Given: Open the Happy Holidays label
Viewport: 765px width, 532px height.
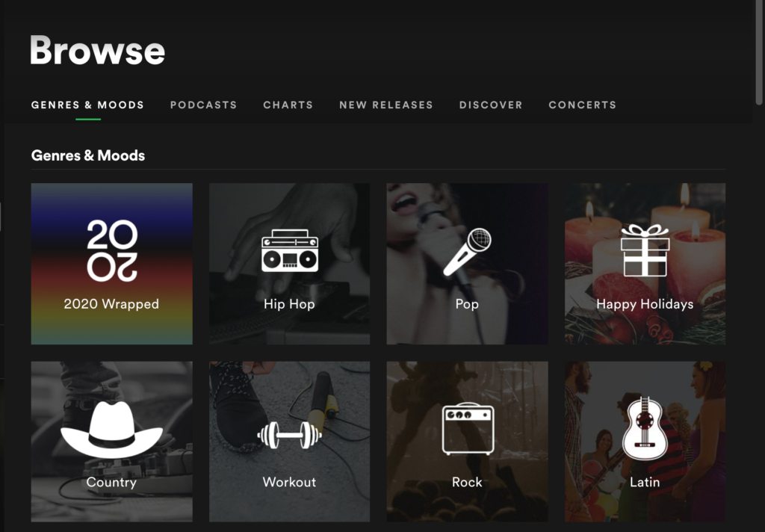Looking at the screenshot, I should pyautogui.click(x=645, y=304).
